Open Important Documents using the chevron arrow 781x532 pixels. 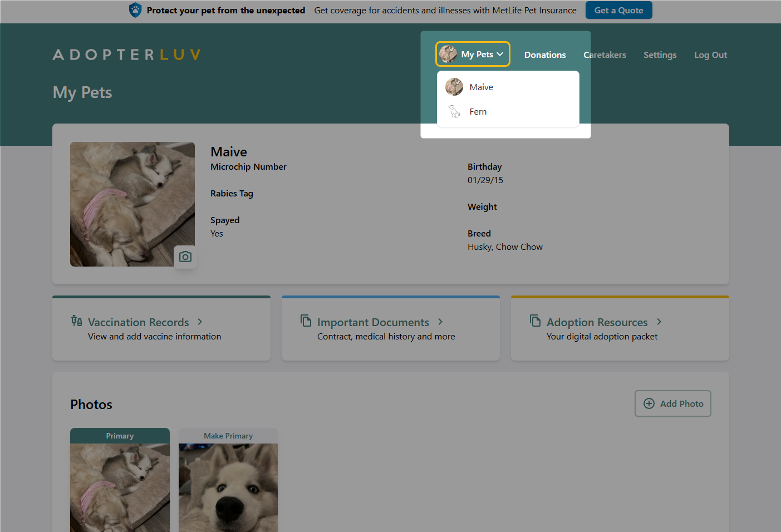coord(440,322)
